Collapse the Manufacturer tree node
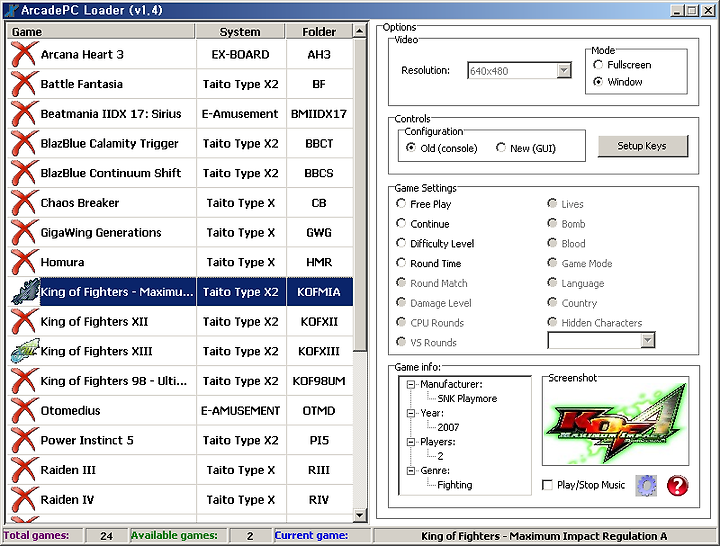This screenshot has height=546, width=720. [x=411, y=384]
